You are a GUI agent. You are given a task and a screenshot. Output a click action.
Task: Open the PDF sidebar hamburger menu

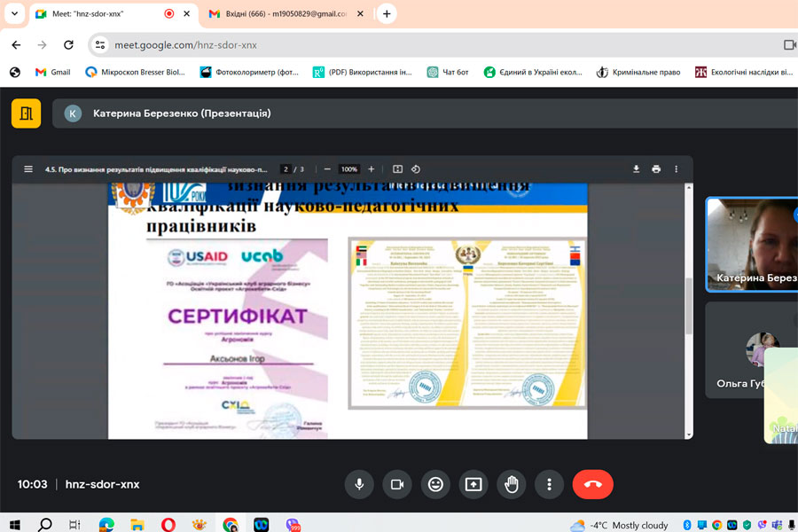click(x=28, y=169)
